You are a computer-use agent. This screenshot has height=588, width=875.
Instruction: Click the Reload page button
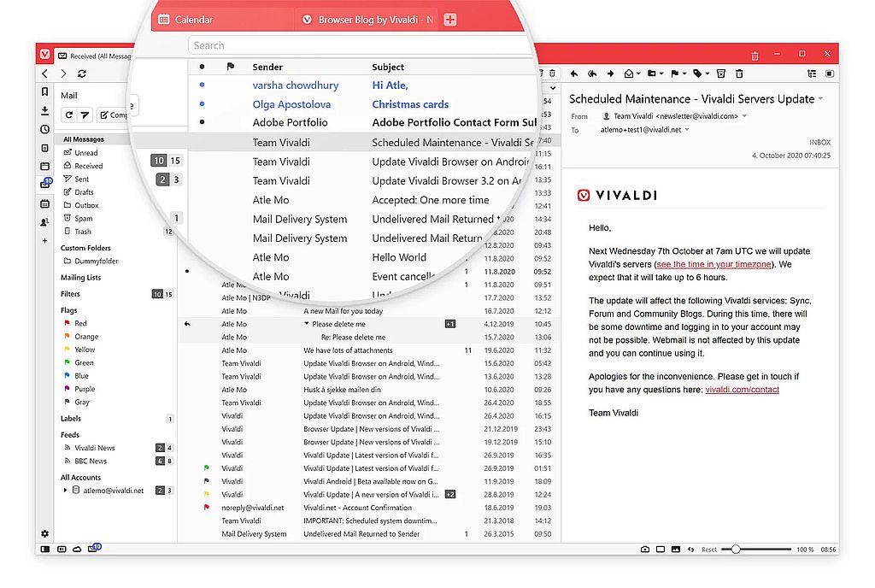pyautogui.click(x=82, y=73)
